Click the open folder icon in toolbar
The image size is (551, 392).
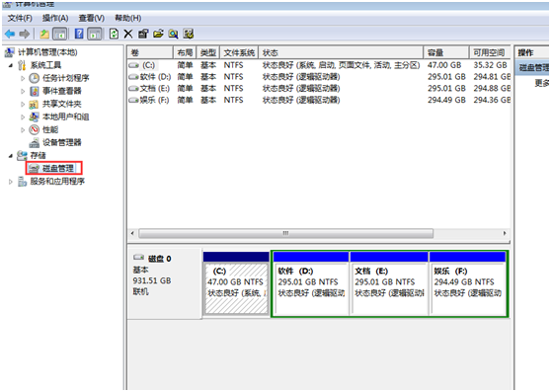[158, 35]
